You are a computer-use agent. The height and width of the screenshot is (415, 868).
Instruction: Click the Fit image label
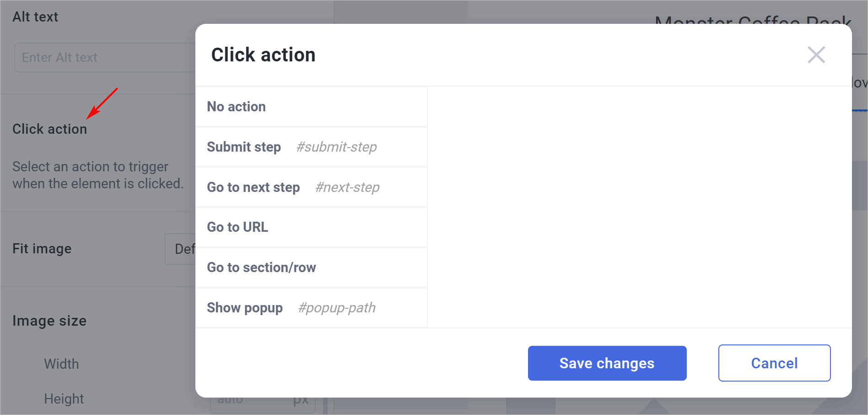[x=42, y=249]
